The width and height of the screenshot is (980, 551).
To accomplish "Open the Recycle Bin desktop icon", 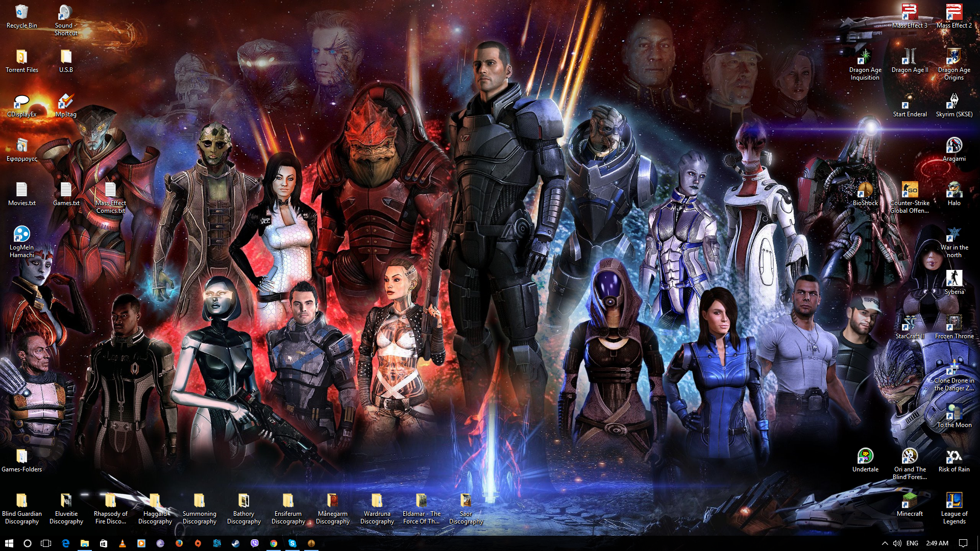I will click(x=21, y=16).
